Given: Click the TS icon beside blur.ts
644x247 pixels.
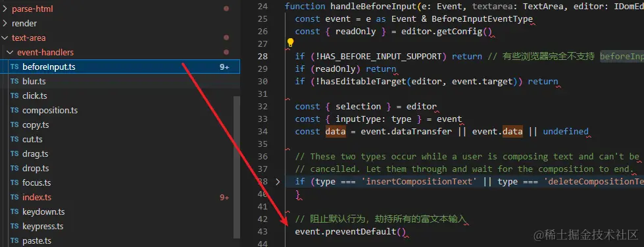Looking at the screenshot, I should [14, 82].
